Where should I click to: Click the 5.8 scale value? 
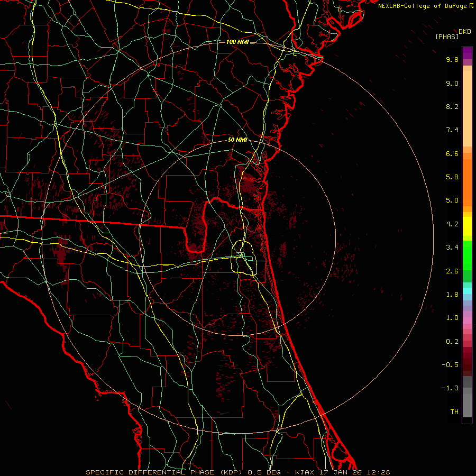coord(452,177)
